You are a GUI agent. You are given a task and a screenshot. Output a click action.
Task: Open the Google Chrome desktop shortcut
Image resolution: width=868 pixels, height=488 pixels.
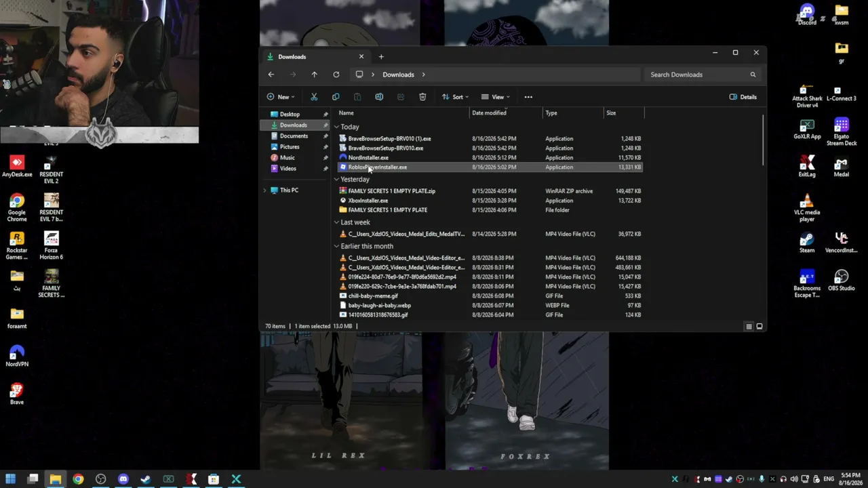click(17, 207)
